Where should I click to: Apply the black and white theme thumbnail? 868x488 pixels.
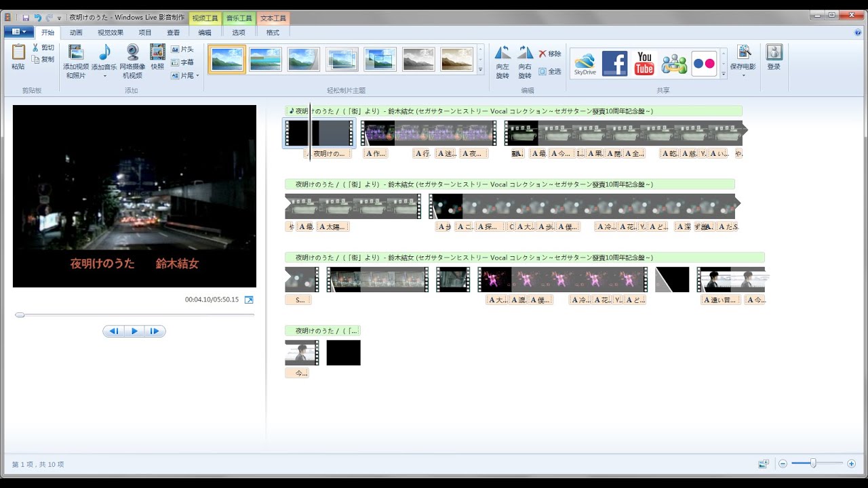click(x=418, y=60)
